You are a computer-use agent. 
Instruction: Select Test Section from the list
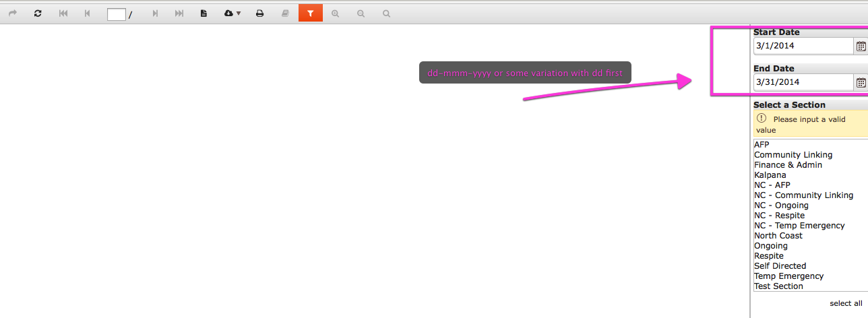tap(778, 286)
